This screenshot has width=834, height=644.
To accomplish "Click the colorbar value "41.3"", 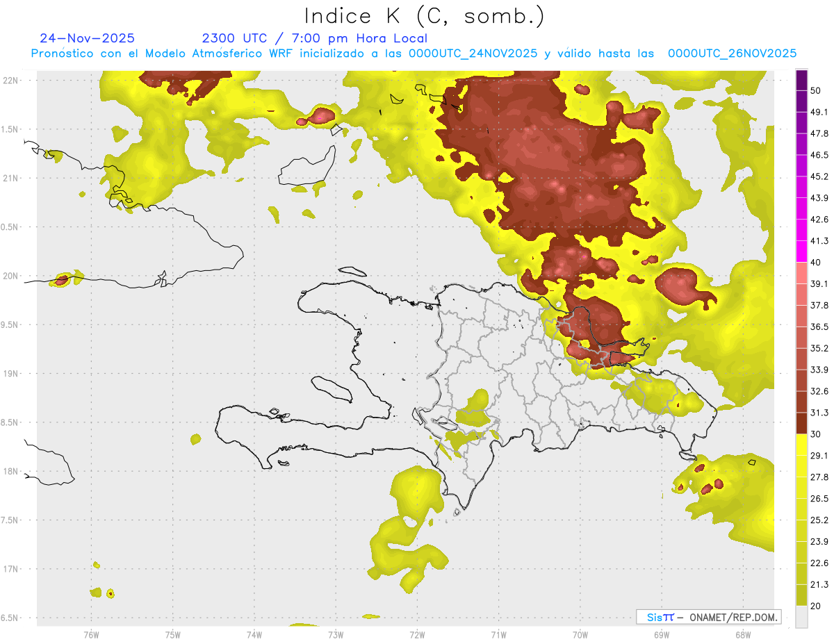I will point(819,241).
